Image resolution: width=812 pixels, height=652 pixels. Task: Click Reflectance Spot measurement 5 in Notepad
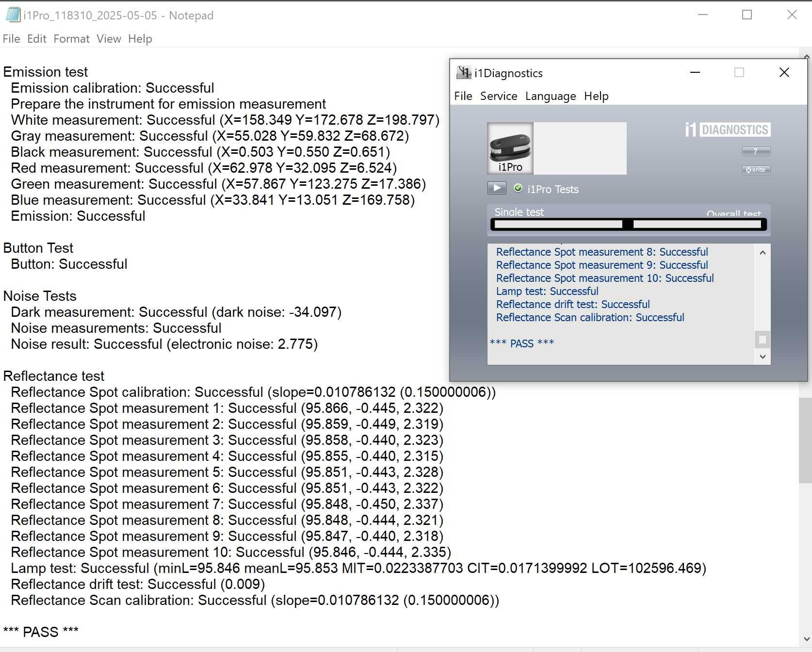pos(227,472)
